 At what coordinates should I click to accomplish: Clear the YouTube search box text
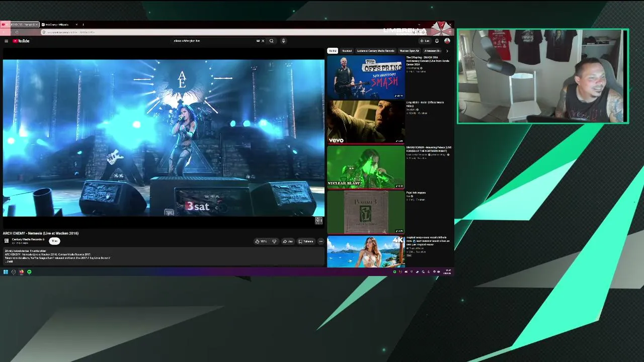(x=263, y=41)
